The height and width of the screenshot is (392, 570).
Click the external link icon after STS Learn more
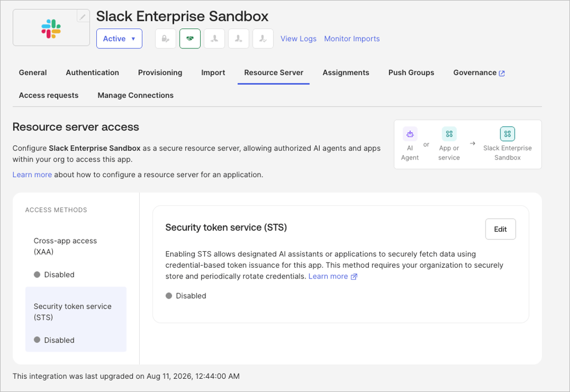(354, 276)
